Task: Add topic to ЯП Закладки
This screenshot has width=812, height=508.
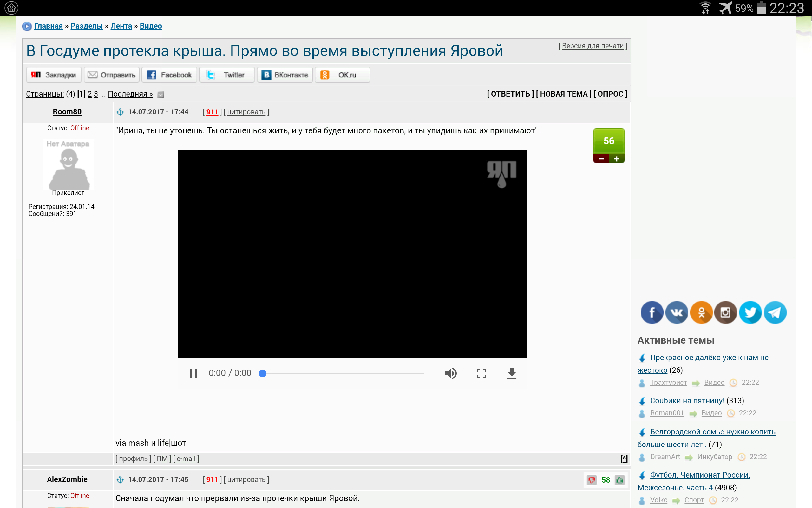Action: (x=54, y=75)
